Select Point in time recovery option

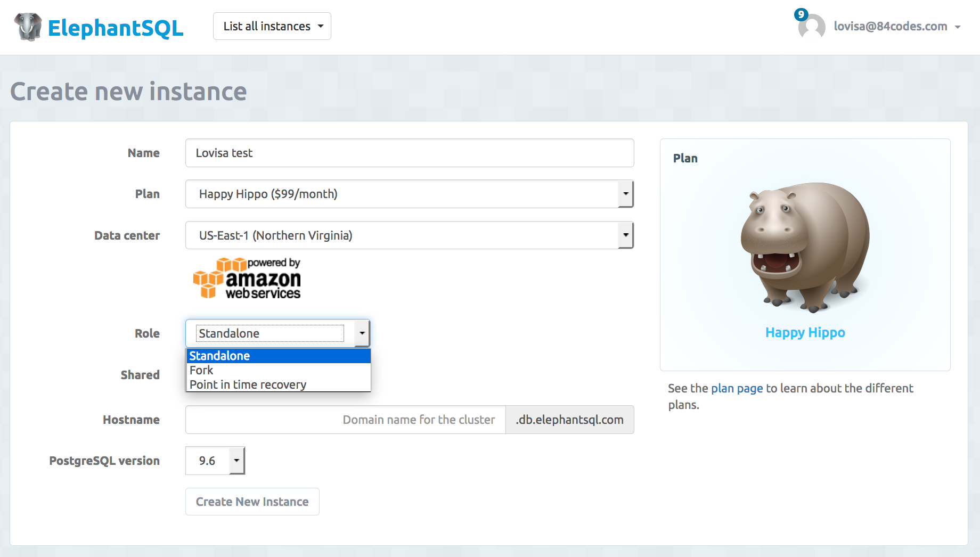coord(247,384)
